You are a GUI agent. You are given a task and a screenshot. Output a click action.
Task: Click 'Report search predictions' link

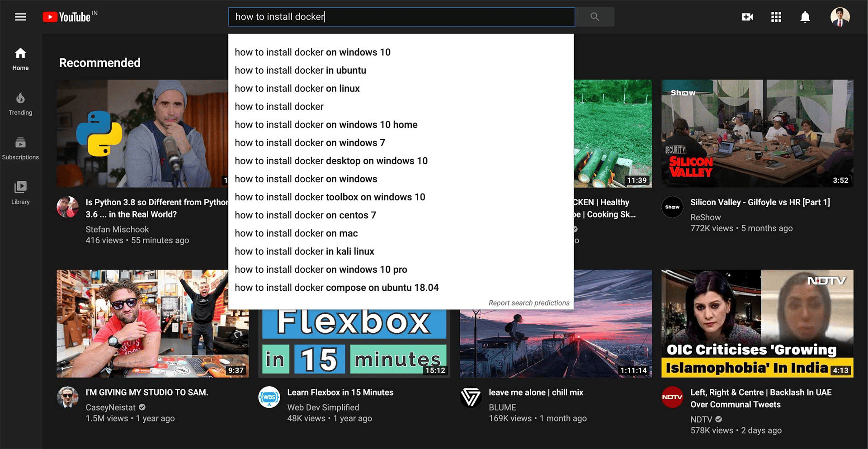pos(529,303)
